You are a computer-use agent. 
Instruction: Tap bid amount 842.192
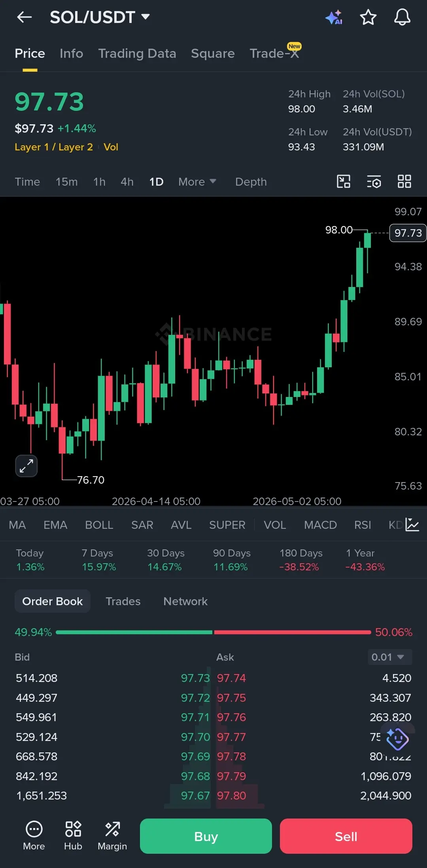36,776
